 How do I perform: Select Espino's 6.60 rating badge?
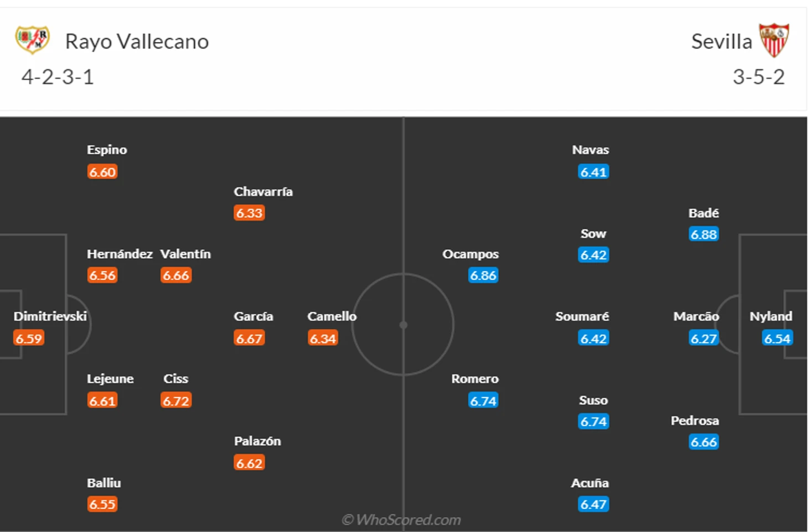pyautogui.click(x=102, y=172)
